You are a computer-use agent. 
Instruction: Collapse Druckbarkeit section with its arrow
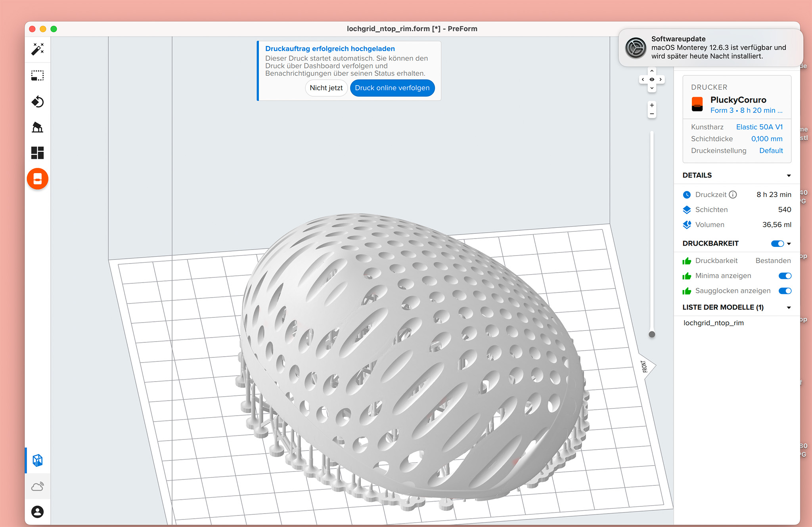tap(789, 244)
